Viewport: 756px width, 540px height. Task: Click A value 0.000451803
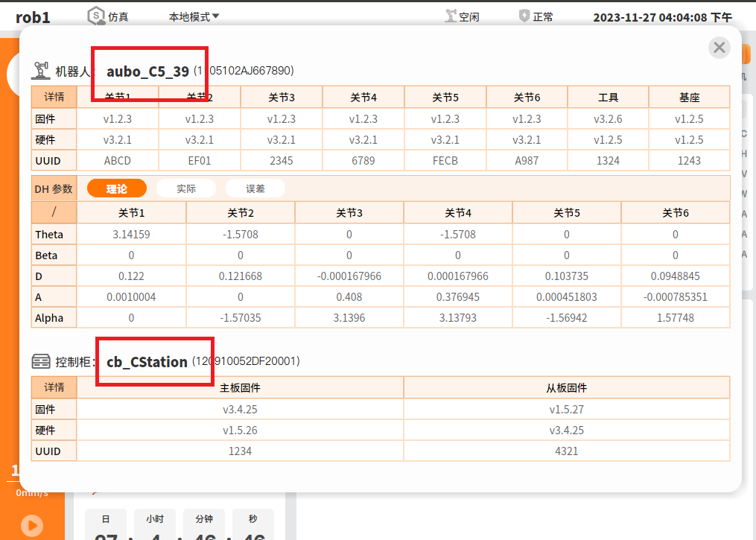(x=567, y=297)
